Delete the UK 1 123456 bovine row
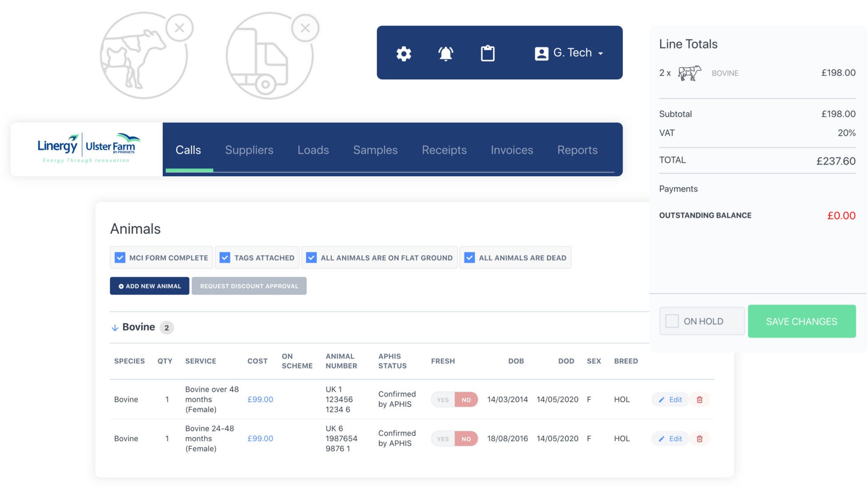This screenshot has width=868, height=488. click(700, 399)
